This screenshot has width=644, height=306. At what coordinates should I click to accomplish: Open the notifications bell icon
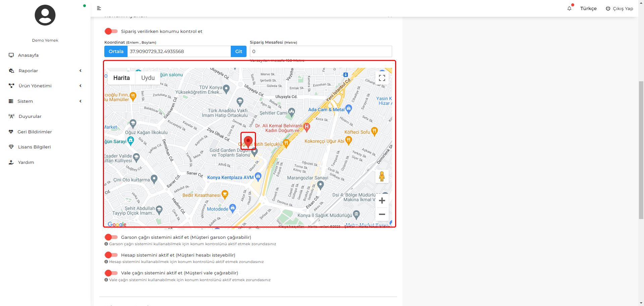pos(569,8)
